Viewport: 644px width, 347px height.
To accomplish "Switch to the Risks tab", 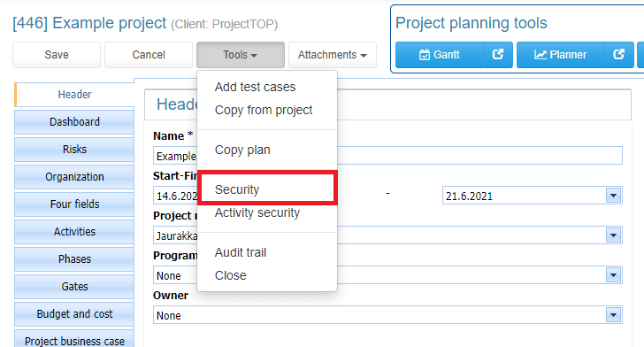I will tap(74, 150).
